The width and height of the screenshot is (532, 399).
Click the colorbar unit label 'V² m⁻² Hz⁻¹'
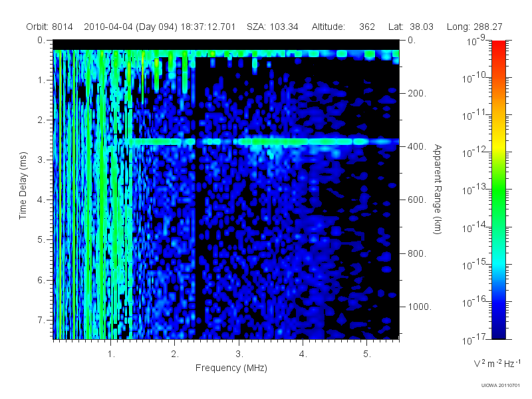[497, 363]
